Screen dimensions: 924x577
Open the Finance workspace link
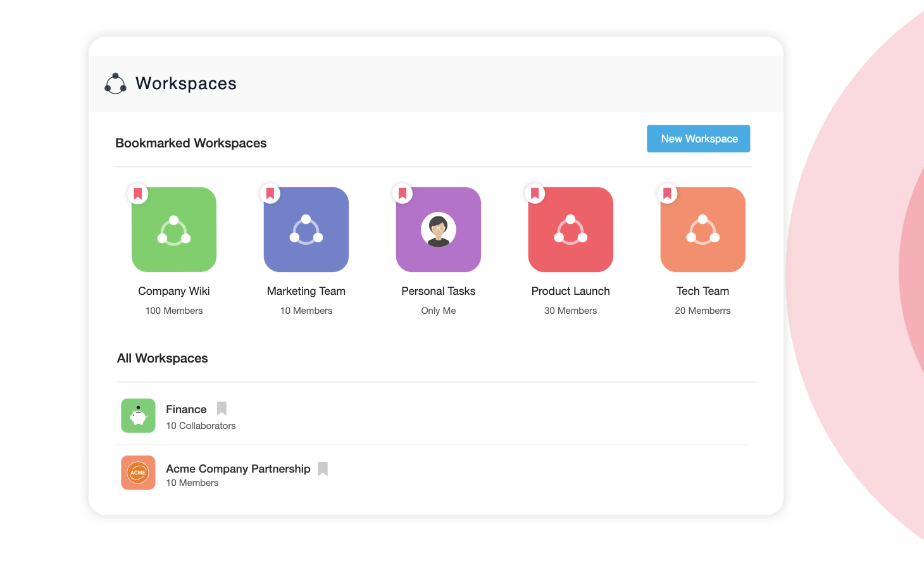[186, 409]
